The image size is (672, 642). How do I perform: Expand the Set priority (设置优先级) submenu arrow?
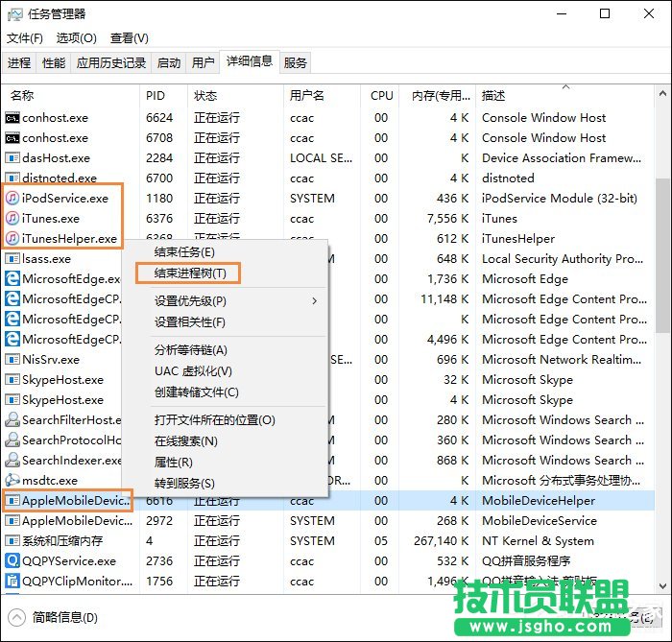point(315,301)
